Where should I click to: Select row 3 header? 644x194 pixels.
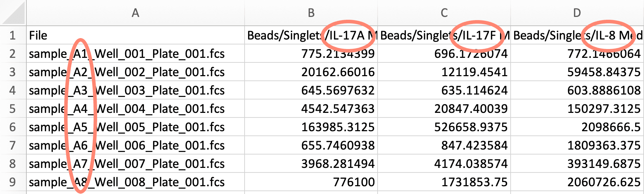coord(13,72)
